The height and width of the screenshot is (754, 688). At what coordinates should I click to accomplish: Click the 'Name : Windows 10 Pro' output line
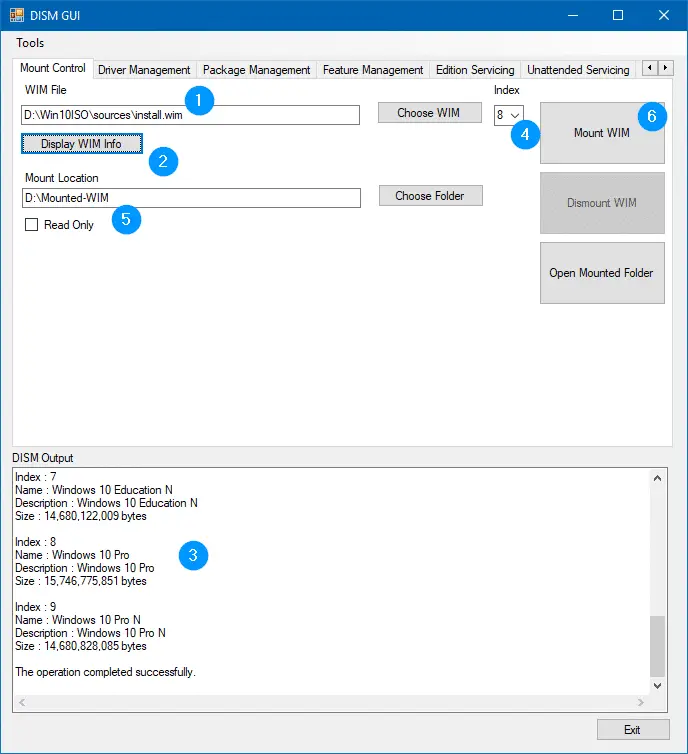click(x=72, y=555)
